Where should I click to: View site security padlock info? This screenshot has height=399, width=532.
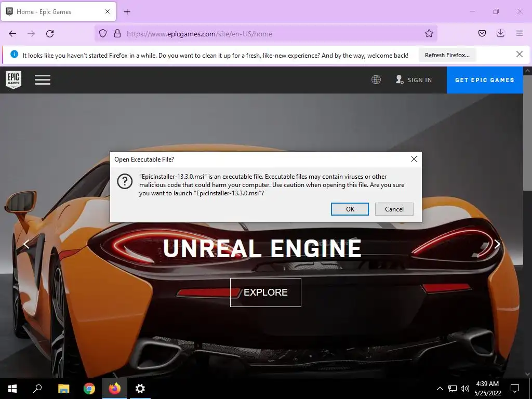(117, 34)
